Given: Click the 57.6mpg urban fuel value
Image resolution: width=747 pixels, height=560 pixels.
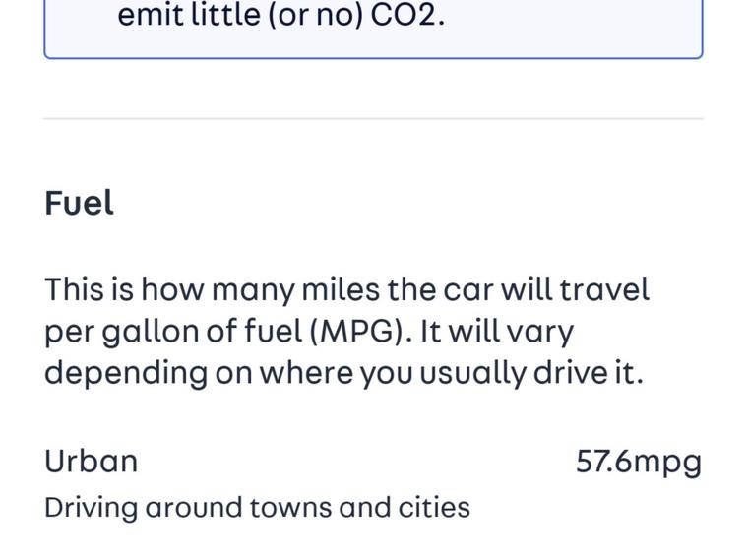Looking at the screenshot, I should coord(638,461).
